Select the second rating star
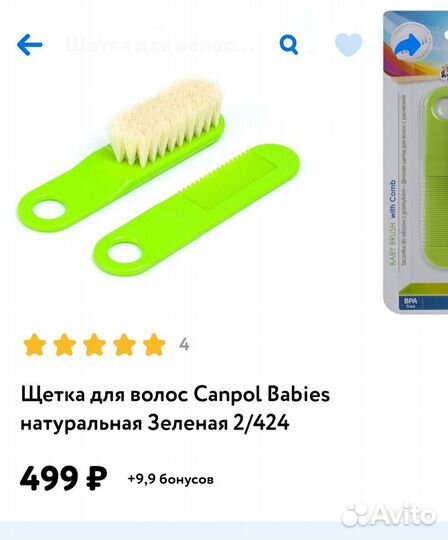 64,344
